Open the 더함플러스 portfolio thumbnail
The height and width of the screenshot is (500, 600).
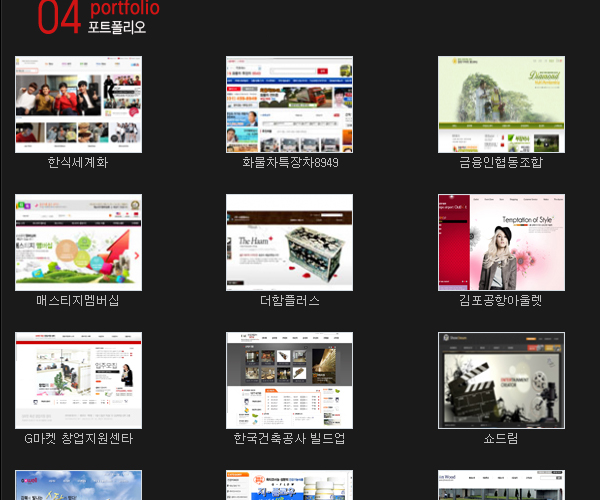[289, 242]
